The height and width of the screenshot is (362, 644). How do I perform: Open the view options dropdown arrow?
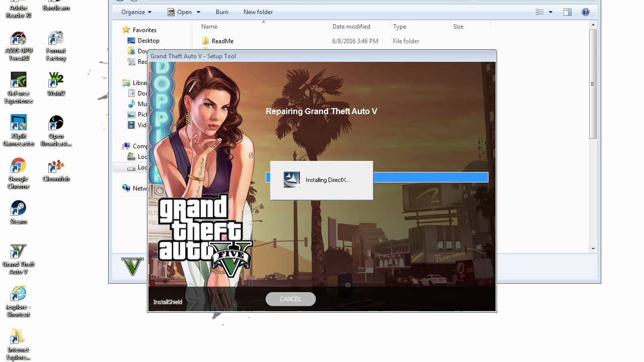pos(550,12)
